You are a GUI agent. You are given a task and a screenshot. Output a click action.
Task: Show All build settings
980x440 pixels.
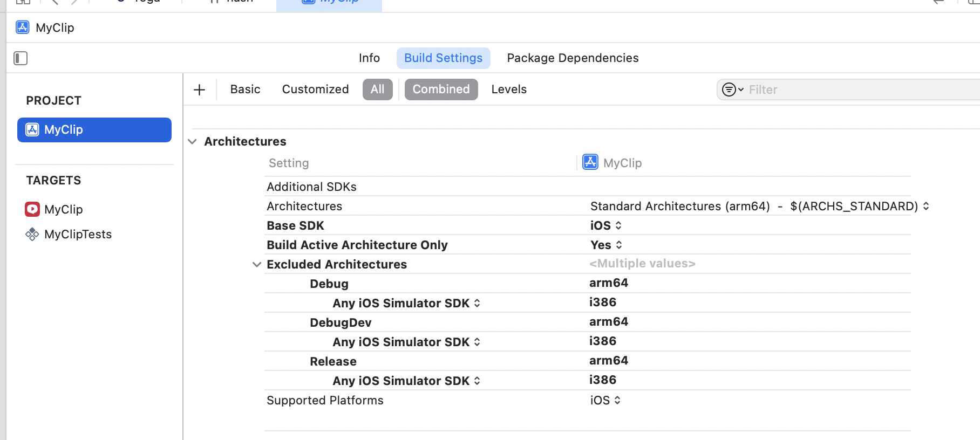[377, 90]
